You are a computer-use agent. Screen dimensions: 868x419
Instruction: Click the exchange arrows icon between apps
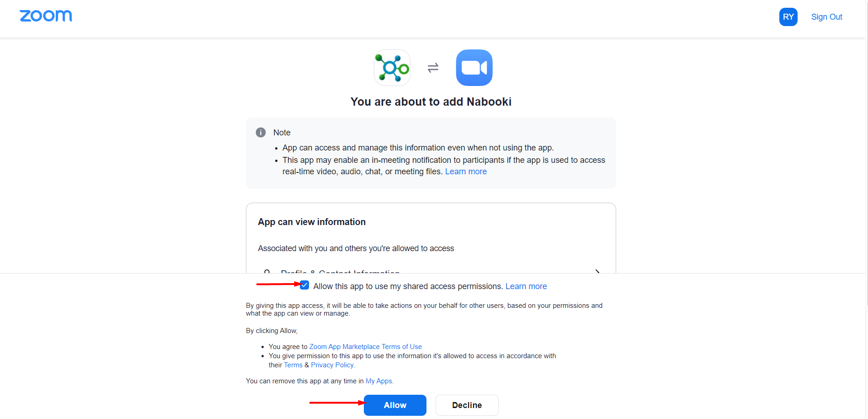click(x=433, y=68)
